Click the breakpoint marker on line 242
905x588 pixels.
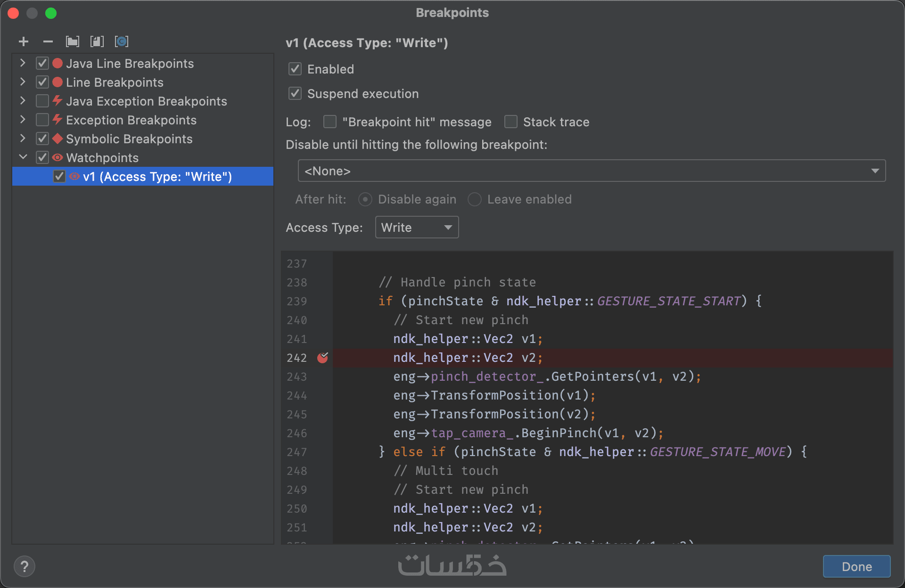point(323,358)
